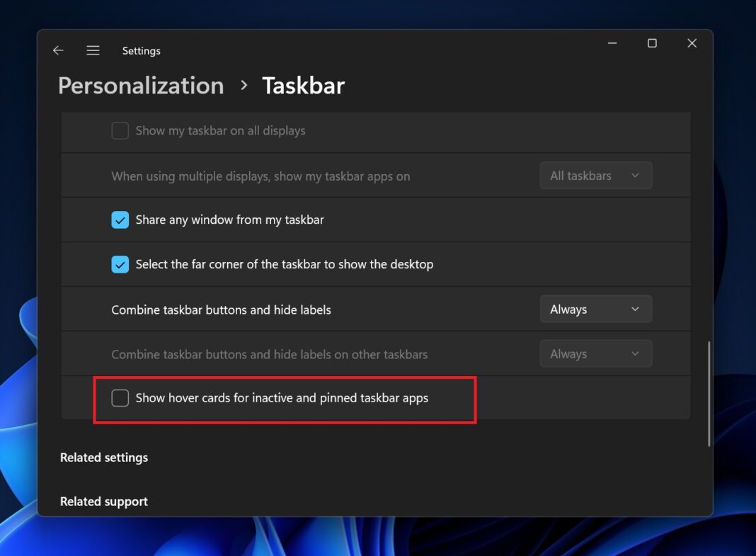This screenshot has height=556, width=756.
Task: Uncheck Select the far corner to show desktop
Action: [x=120, y=264]
